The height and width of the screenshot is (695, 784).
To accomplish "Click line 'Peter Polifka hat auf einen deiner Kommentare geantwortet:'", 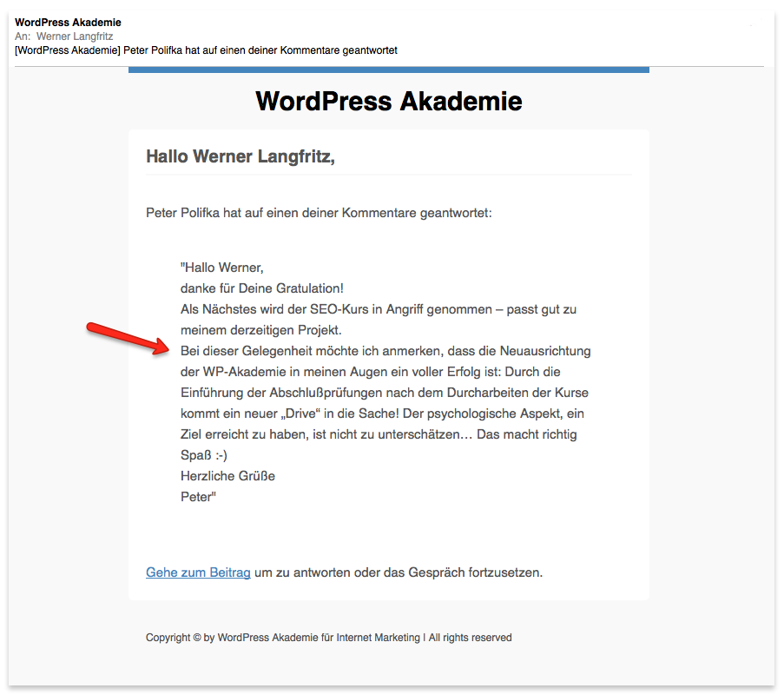I will [319, 213].
